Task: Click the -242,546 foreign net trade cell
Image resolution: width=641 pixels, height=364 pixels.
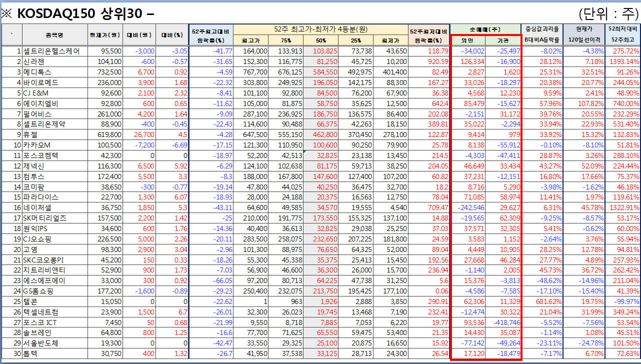Action: (x=467, y=207)
